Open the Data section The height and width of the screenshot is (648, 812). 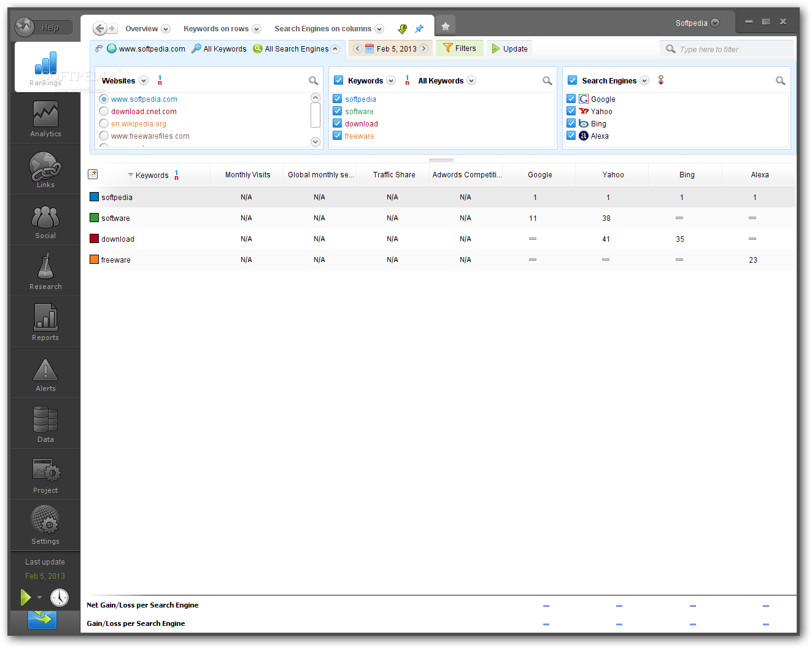tap(45, 424)
